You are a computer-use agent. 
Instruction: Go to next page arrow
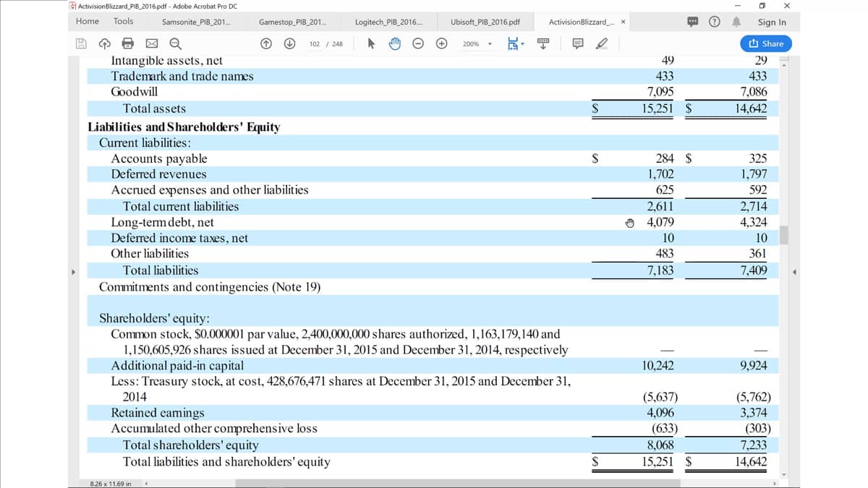coord(289,44)
